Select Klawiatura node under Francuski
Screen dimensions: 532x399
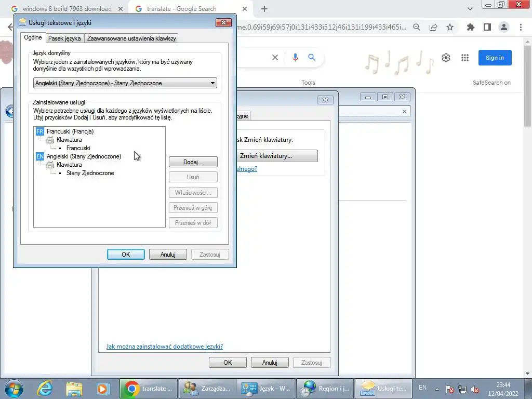point(69,140)
